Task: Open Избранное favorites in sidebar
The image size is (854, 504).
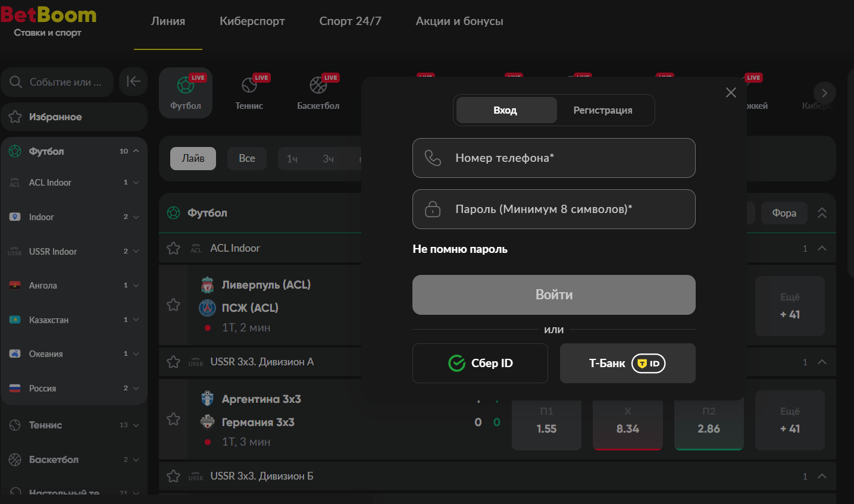Action: (74, 117)
